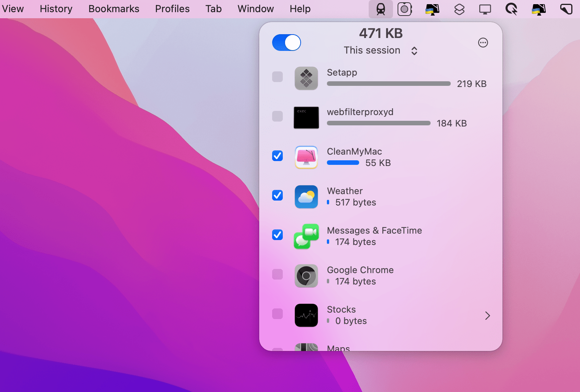Image resolution: width=580 pixels, height=392 pixels.
Task: Select the Maps row at the bottom
Action: pyautogui.click(x=338, y=347)
